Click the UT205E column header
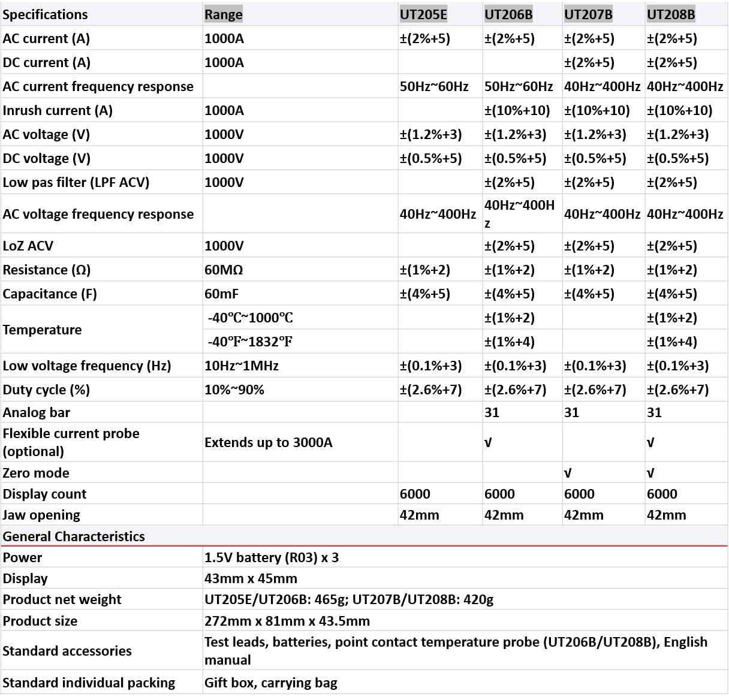The image size is (729, 700). click(423, 14)
